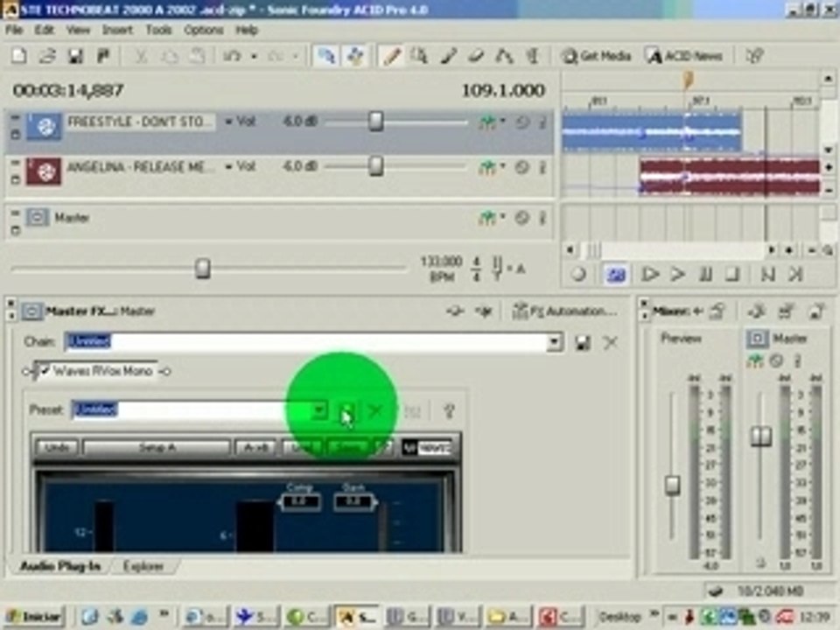This screenshot has width=840, height=630.
Task: Click the Pause button
Action: [706, 274]
